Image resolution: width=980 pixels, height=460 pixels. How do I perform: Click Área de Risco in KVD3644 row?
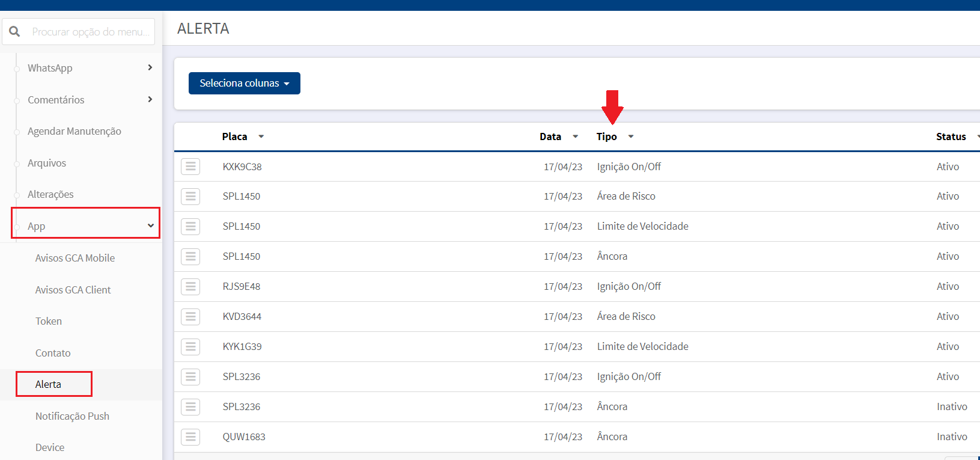[626, 316]
